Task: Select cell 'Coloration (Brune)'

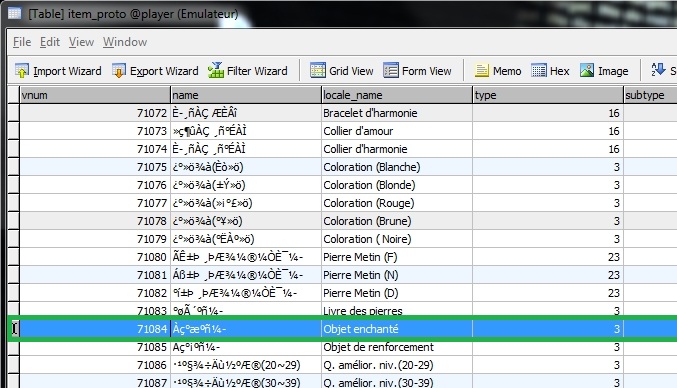Action: click(397, 221)
